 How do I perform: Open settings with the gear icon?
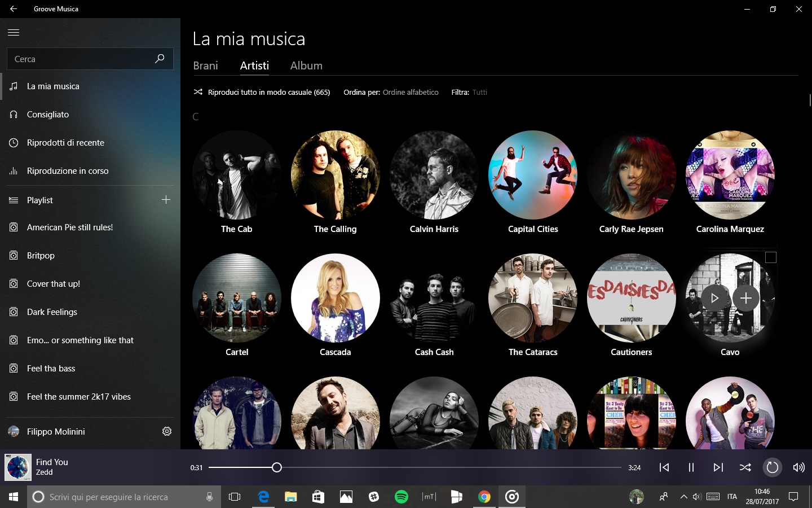167,431
